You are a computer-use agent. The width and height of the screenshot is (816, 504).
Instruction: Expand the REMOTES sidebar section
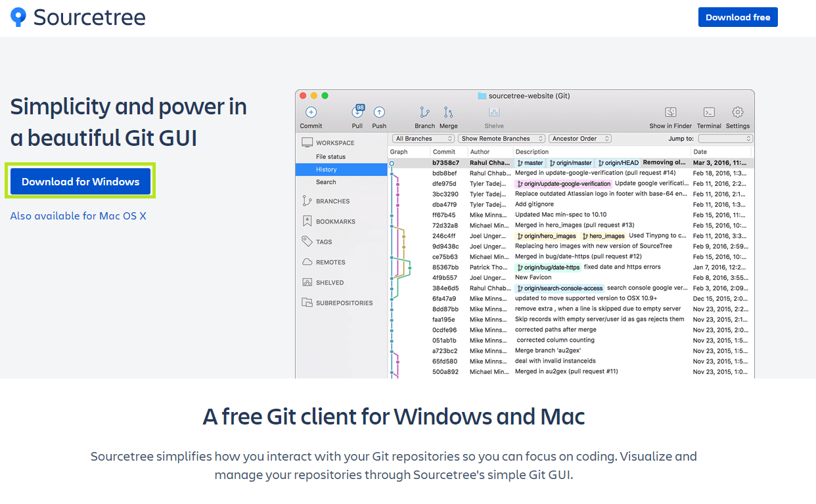(330, 262)
